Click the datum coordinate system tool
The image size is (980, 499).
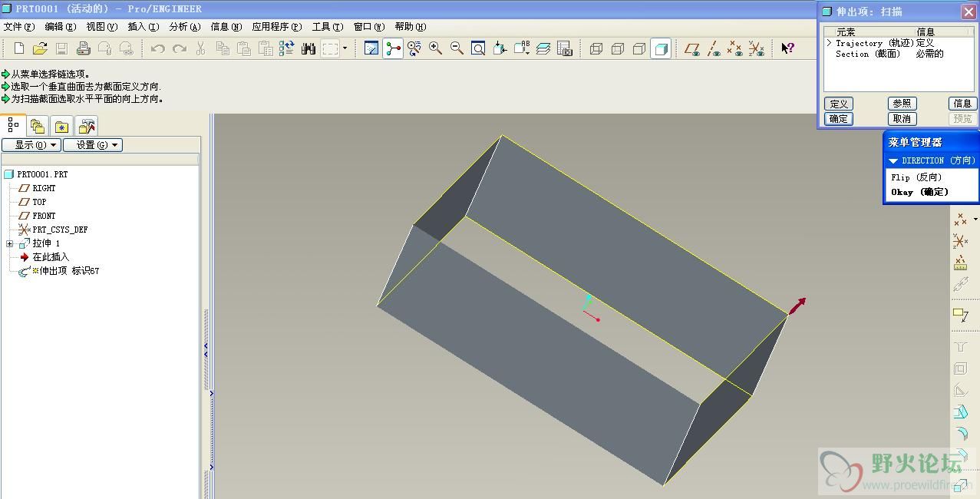(x=960, y=242)
